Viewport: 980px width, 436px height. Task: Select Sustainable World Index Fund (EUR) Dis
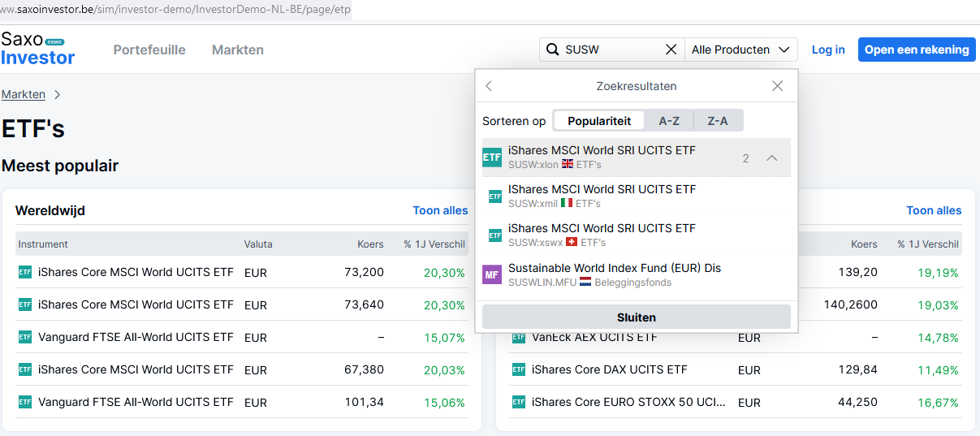(637, 274)
